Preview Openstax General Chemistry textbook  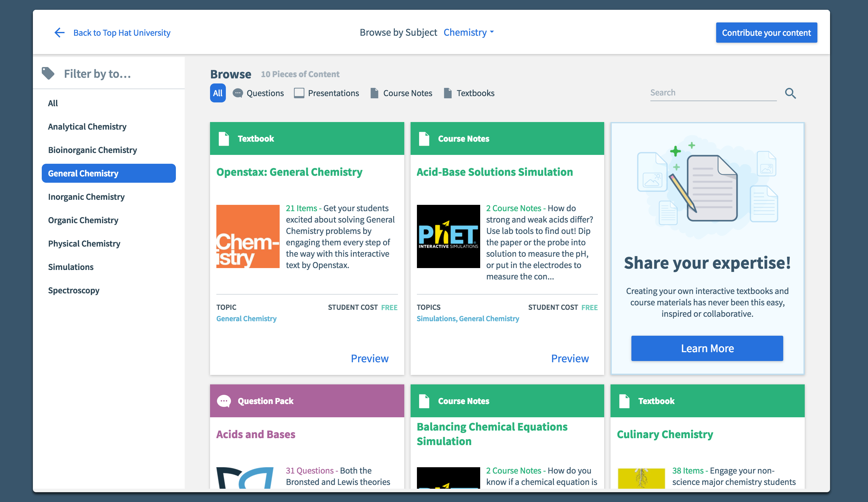369,358
